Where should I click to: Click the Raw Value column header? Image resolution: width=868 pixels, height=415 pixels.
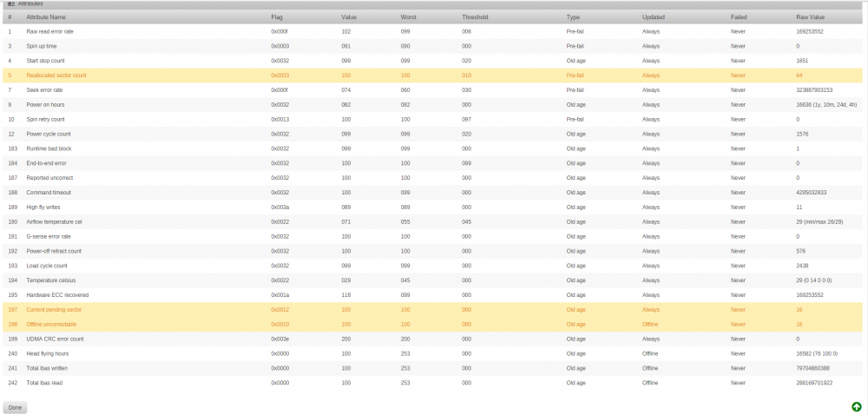(809, 17)
